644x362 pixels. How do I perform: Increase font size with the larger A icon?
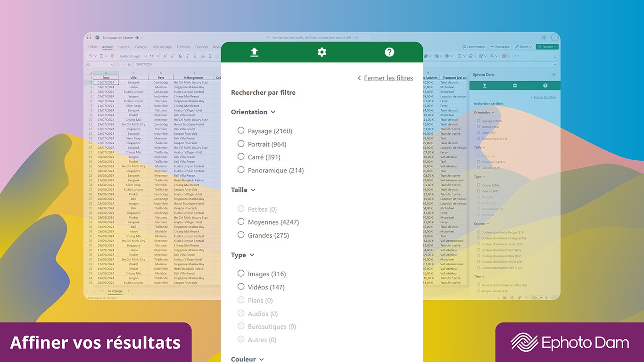[x=165, y=56]
